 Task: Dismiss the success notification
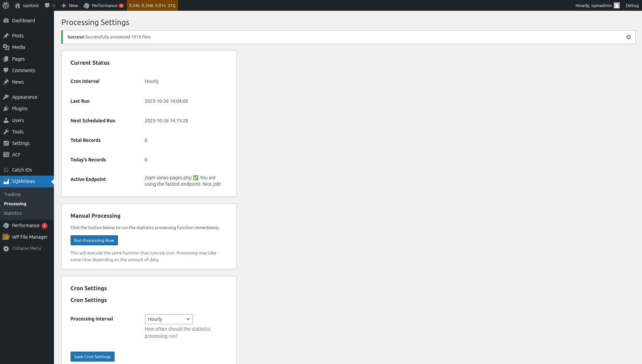(x=629, y=37)
